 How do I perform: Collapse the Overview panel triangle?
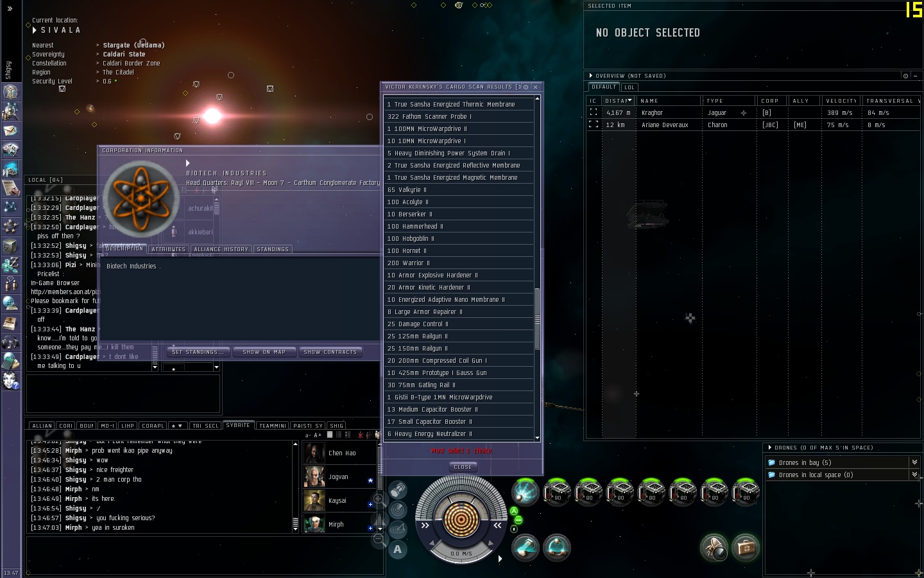pos(591,76)
